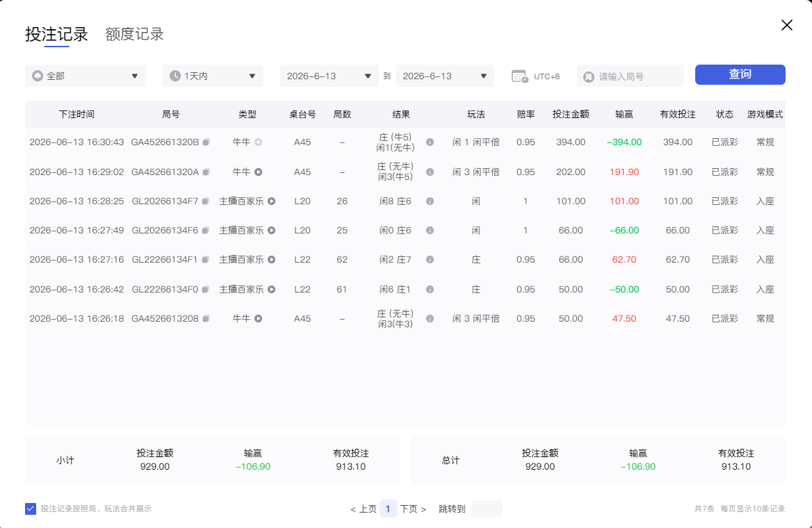Image resolution: width=812 pixels, height=528 pixels.
Task: Play replay for round GA452661320A
Action: point(259,172)
